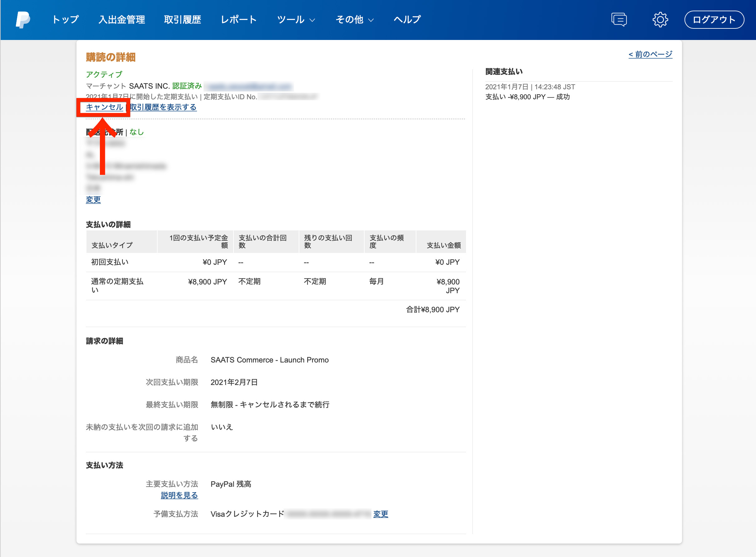
Task: Click the PayPal logo icon
Action: 23,20
